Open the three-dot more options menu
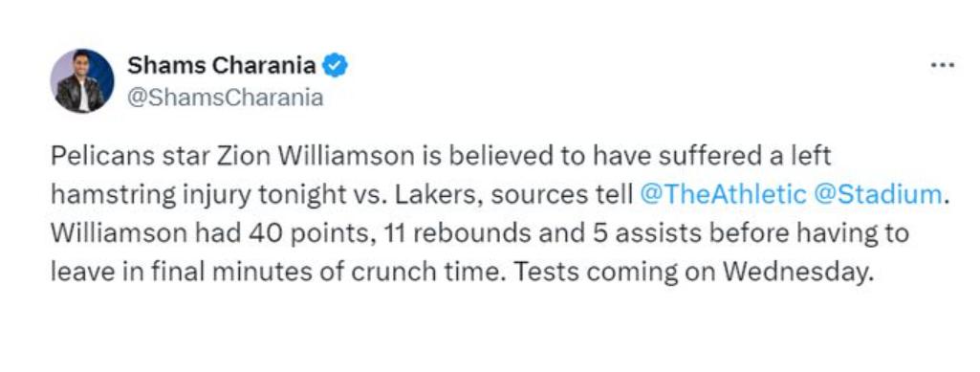This screenshot has height=372, width=980. click(942, 65)
